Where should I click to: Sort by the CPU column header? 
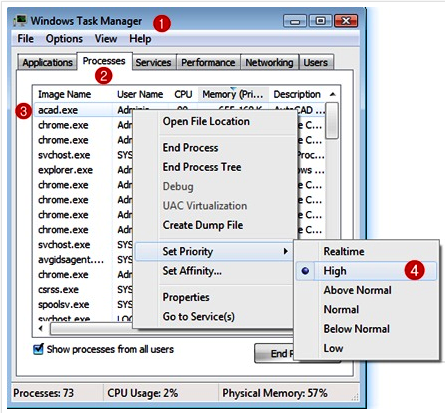tap(183, 94)
